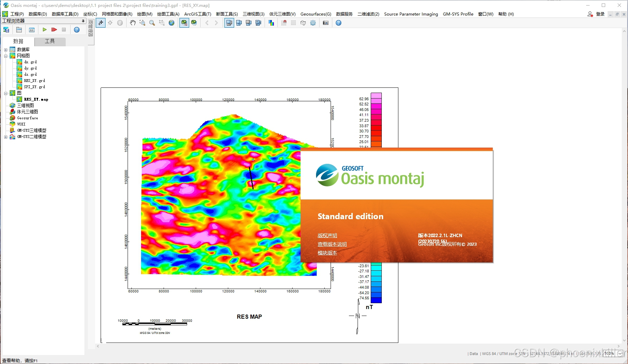Click the camera snapshot icon on the toolbar
Viewport: 628px width, 364px height.
click(x=325, y=23)
